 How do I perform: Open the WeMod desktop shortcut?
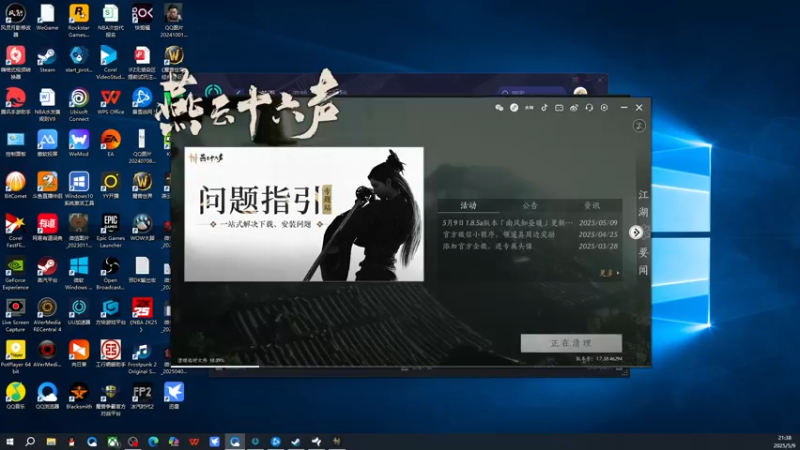(79, 144)
